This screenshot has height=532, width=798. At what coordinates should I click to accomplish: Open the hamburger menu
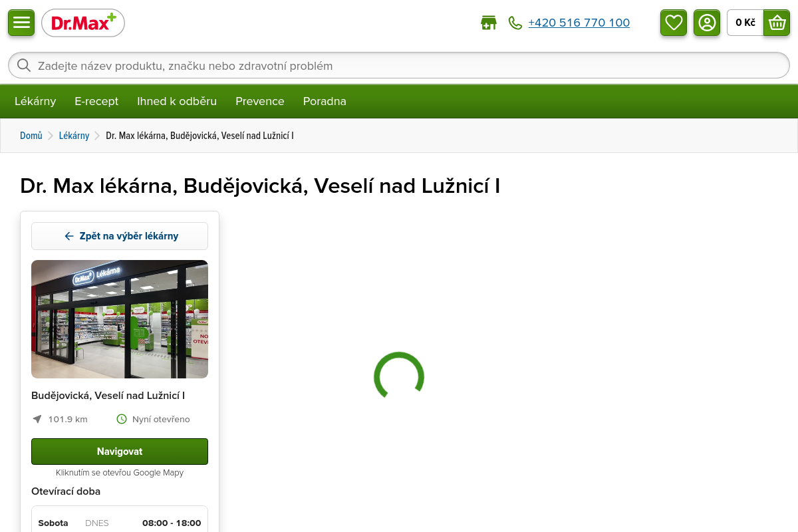point(21,23)
